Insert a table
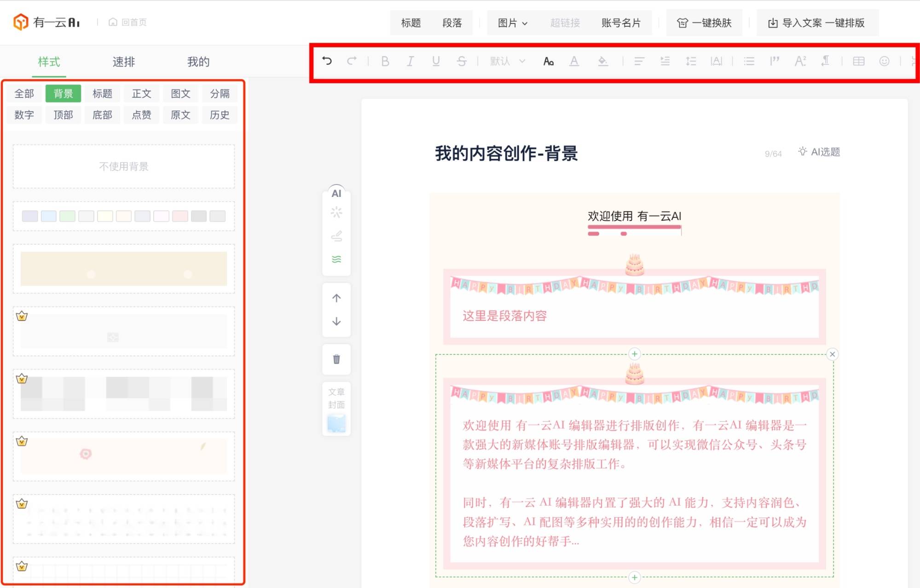920x588 pixels. 859,61
